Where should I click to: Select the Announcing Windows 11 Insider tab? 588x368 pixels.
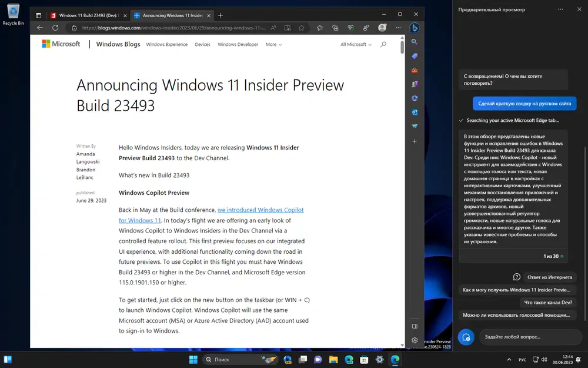click(168, 15)
